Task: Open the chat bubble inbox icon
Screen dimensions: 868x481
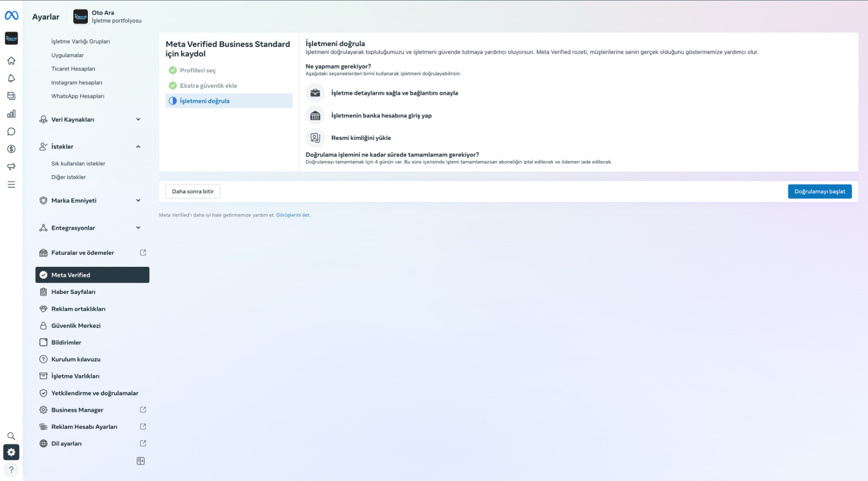Action: point(11,132)
